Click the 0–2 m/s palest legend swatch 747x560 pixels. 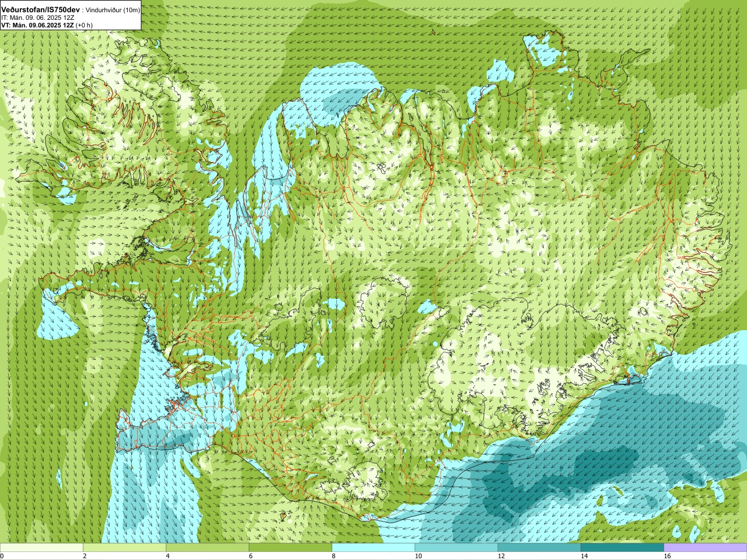41,548
